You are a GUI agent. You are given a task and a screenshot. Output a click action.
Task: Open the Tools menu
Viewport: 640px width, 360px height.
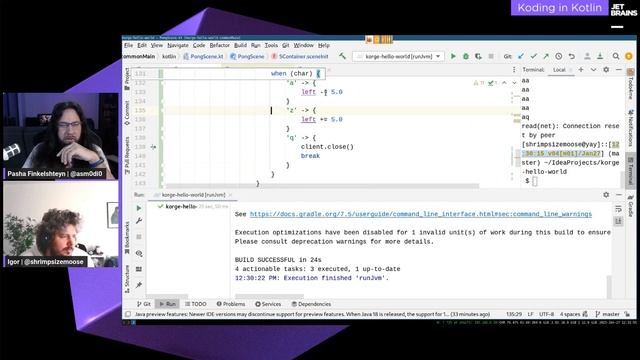[x=271, y=45]
